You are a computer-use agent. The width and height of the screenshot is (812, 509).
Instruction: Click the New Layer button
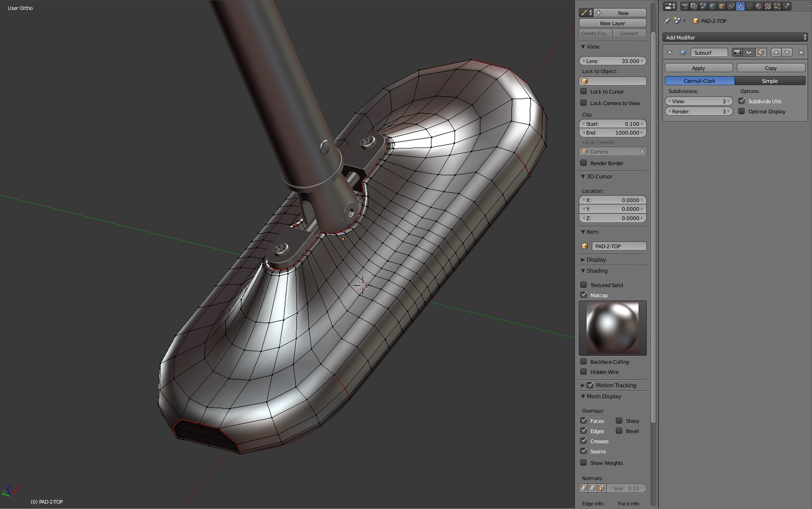(x=613, y=23)
